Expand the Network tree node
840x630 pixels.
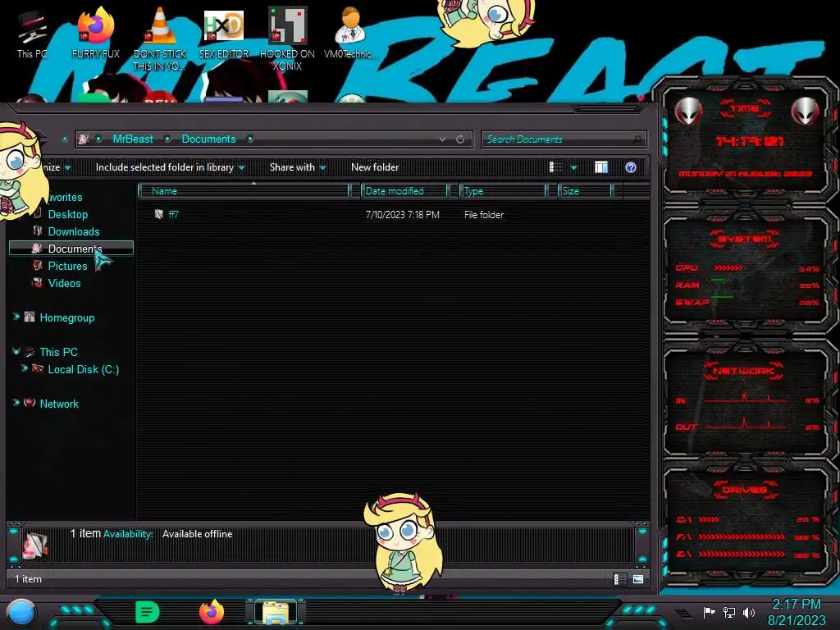(x=16, y=403)
